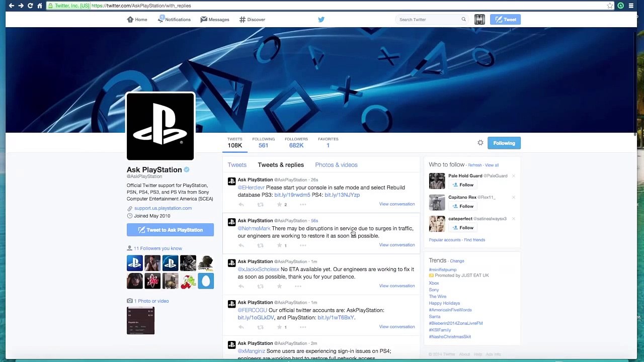The height and width of the screenshot is (362, 644).
Task: Switch to Photos & videos tab
Action: point(336,165)
